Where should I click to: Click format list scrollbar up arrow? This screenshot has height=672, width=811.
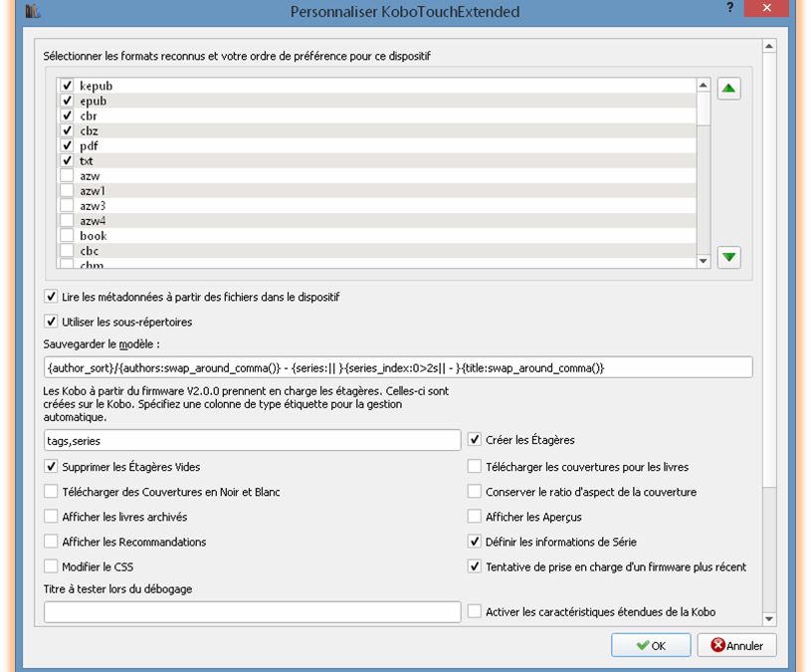(x=703, y=85)
